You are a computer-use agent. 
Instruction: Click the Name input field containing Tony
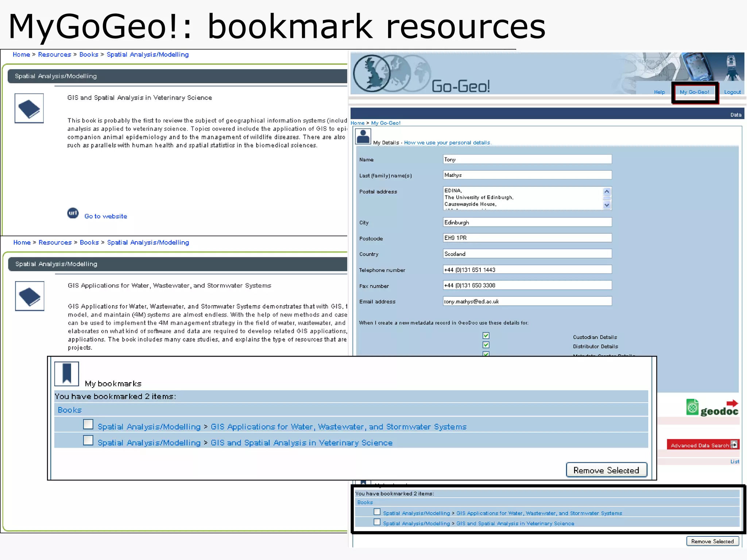(x=527, y=159)
